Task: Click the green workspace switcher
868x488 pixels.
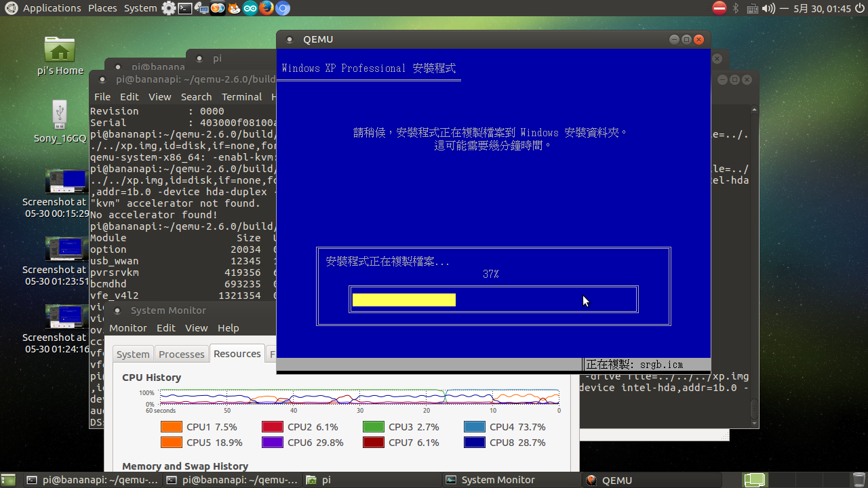Action: point(755,480)
